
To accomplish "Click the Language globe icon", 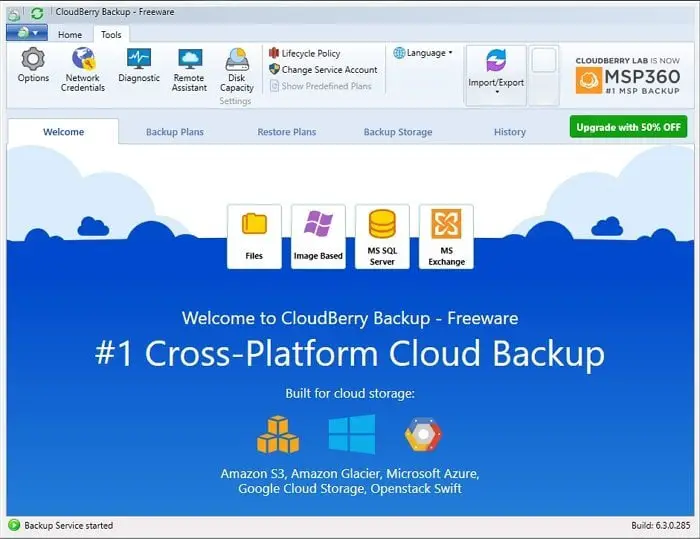I will (x=399, y=53).
